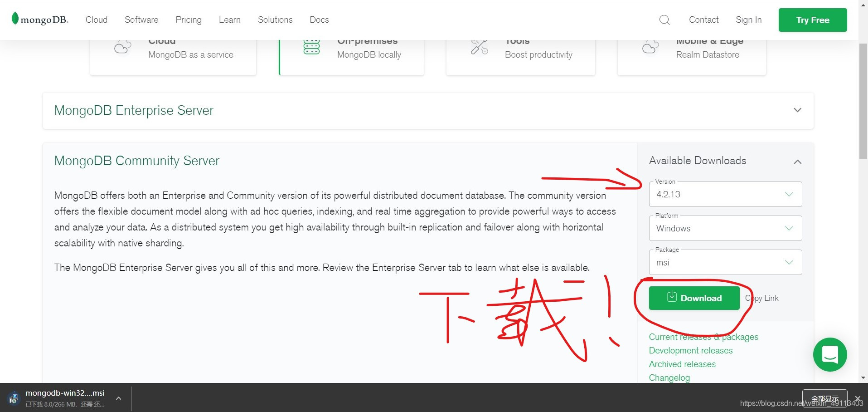Viewport: 868px width, 412px height.
Task: Click the On-premises server stack icon
Action: 311,47
